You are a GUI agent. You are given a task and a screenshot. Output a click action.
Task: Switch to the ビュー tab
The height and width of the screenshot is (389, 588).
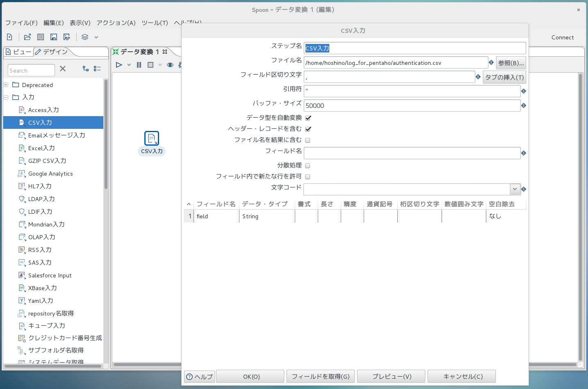tap(18, 52)
